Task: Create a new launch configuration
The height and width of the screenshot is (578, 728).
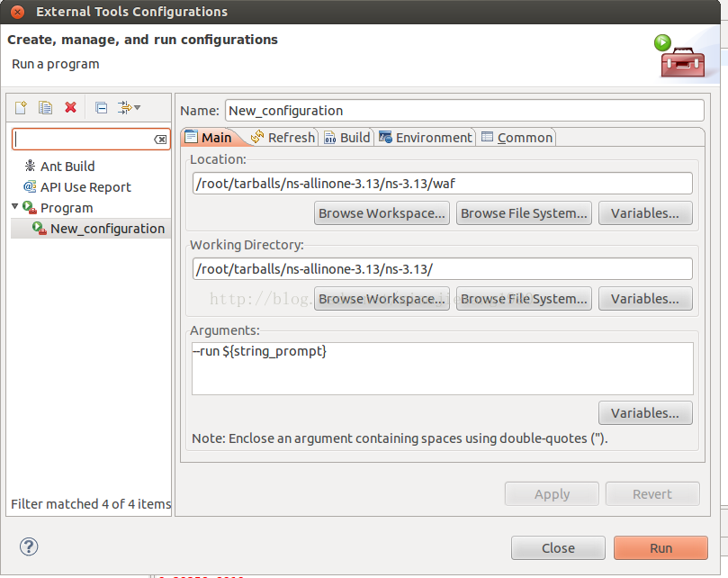Action: point(21,107)
